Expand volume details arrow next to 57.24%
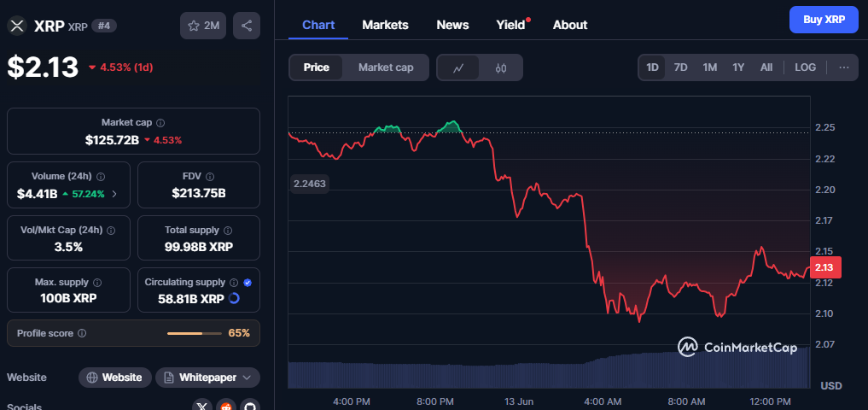The image size is (868, 410). pos(114,194)
